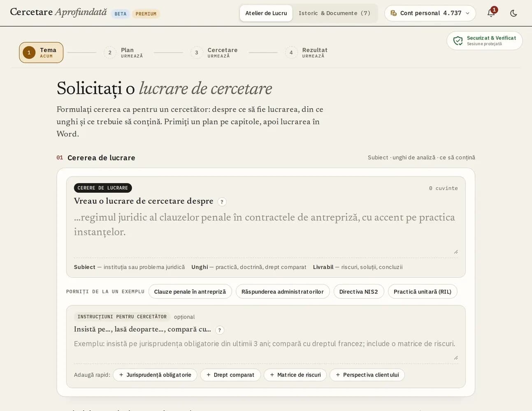532x411 pixels.
Task: Click the 01 Cererea de lucrare heading
Action: coord(96,158)
